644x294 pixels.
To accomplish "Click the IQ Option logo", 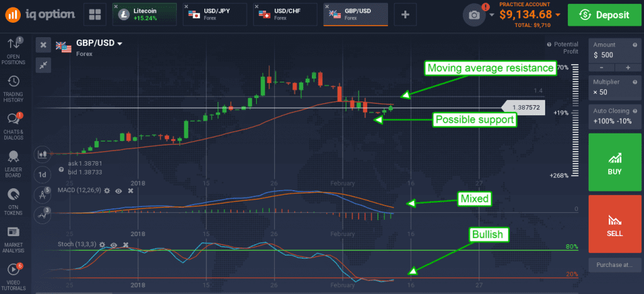I will pyautogui.click(x=40, y=15).
